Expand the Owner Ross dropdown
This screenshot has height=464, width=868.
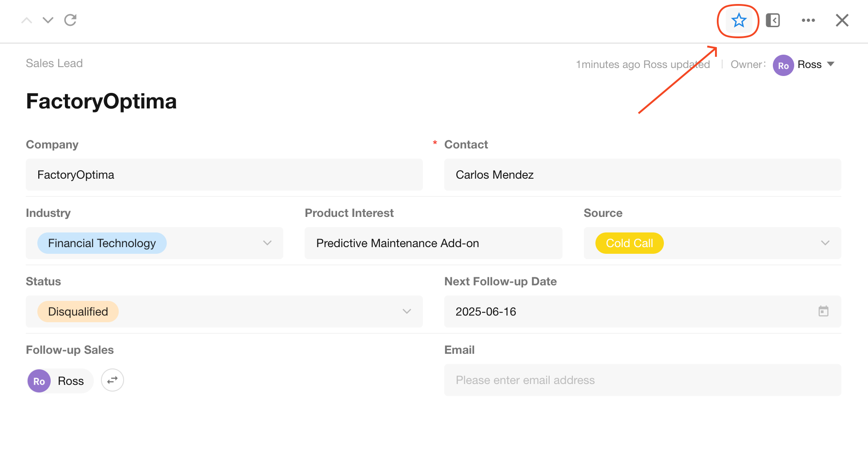[830, 64]
